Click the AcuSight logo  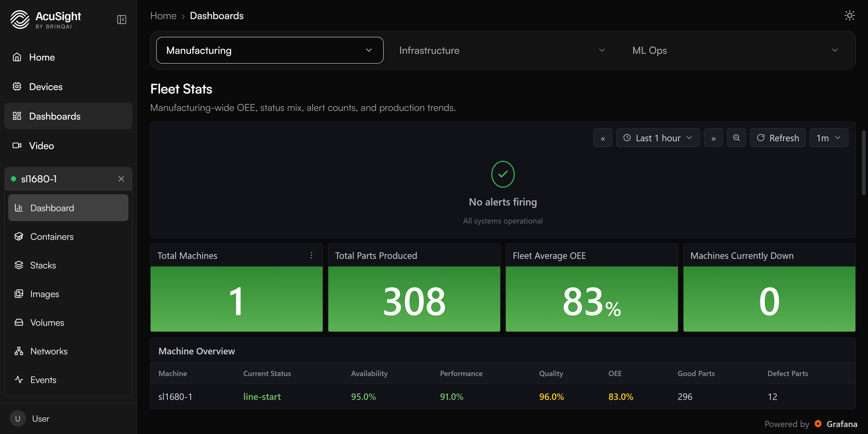tap(46, 20)
